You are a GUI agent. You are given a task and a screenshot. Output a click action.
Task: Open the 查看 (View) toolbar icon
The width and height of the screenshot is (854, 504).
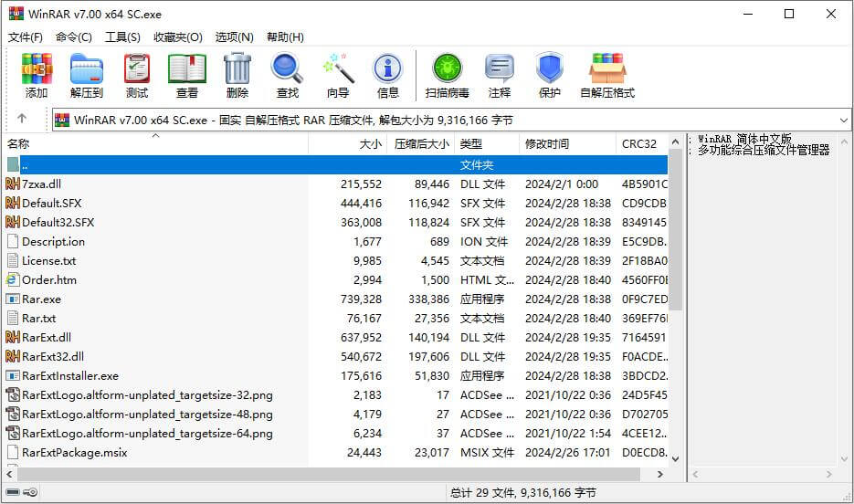tap(187, 68)
